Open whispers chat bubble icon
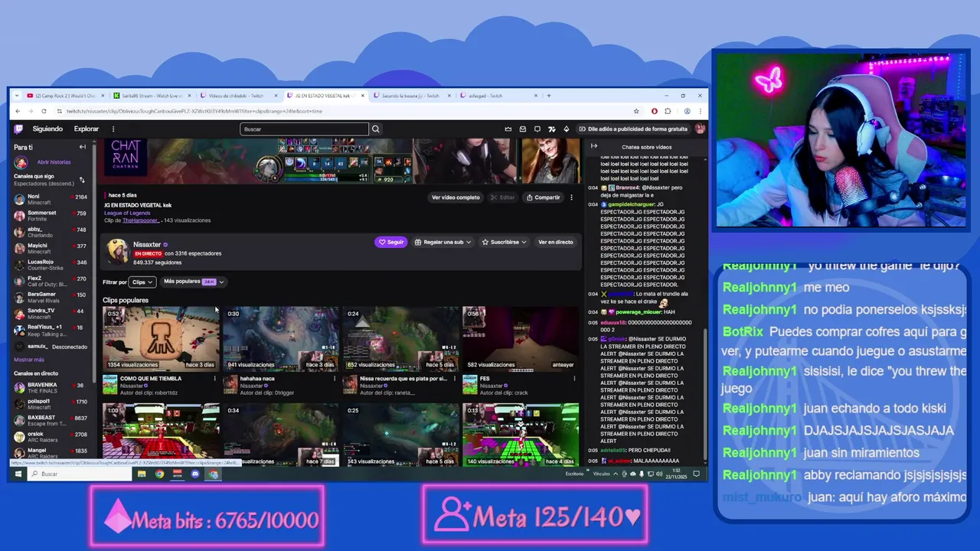The width and height of the screenshot is (980, 551). pos(537,129)
